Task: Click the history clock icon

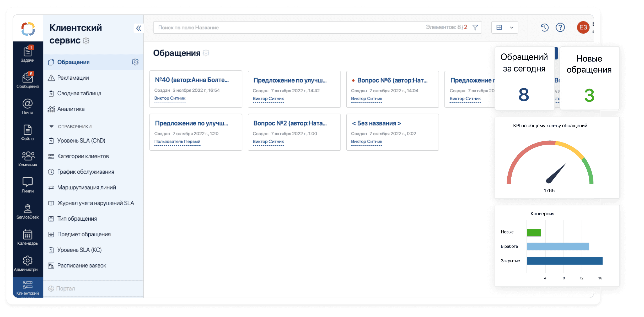Action: click(544, 28)
